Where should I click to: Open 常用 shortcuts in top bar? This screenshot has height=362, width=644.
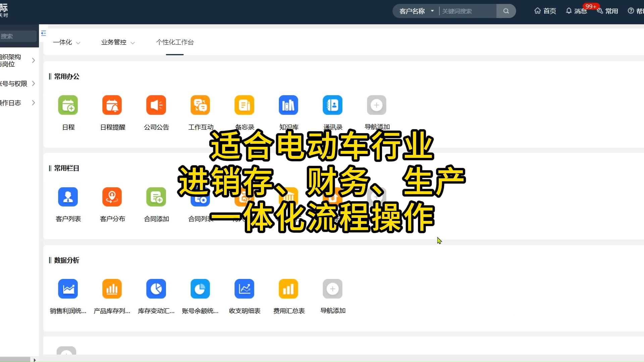pyautogui.click(x=607, y=11)
